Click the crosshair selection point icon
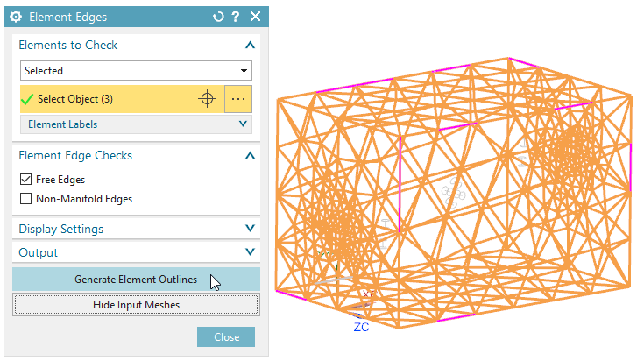 [x=207, y=99]
